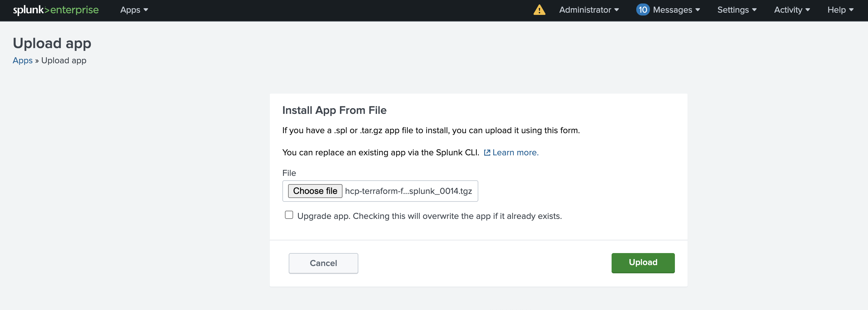Open the Settings menu
Viewport: 868px width, 310px height.
(x=737, y=10)
